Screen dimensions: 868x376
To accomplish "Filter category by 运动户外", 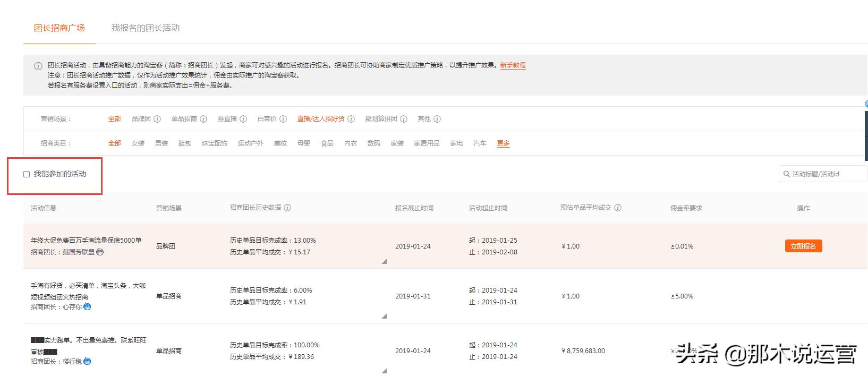I will coord(251,143).
